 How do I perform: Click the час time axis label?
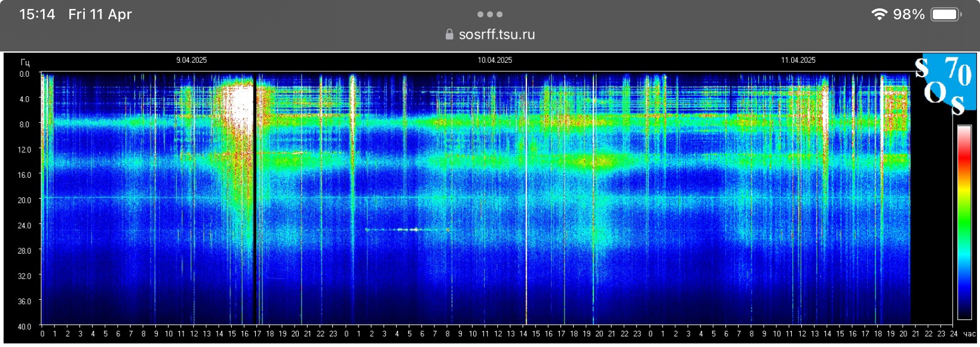pyautogui.click(x=969, y=334)
